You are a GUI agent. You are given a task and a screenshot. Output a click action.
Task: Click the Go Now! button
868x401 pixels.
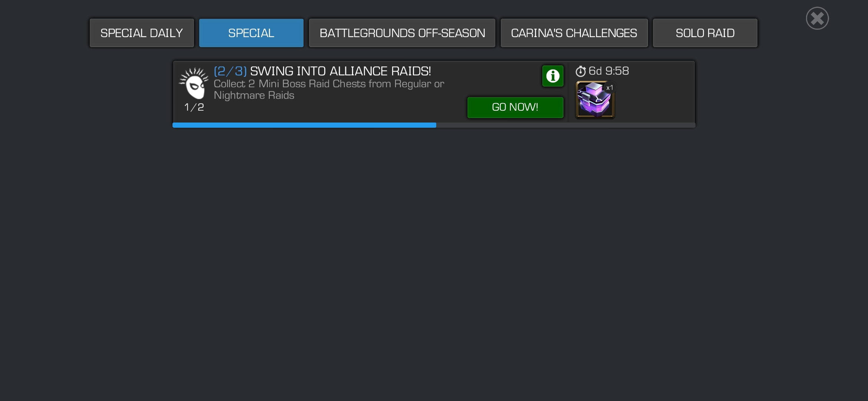point(515,107)
